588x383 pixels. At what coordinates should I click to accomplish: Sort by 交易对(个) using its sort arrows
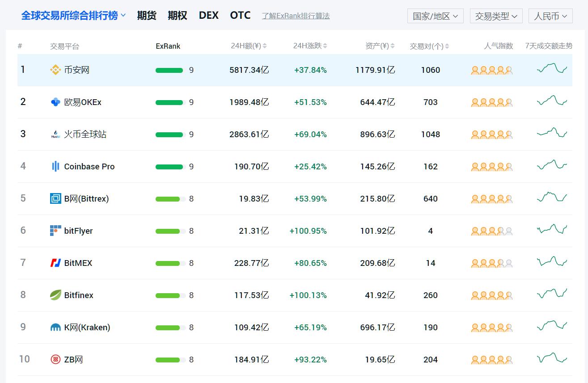pos(447,46)
